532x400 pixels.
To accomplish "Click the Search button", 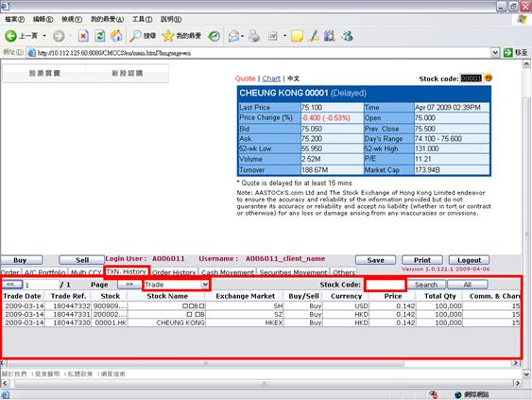I will click(426, 285).
